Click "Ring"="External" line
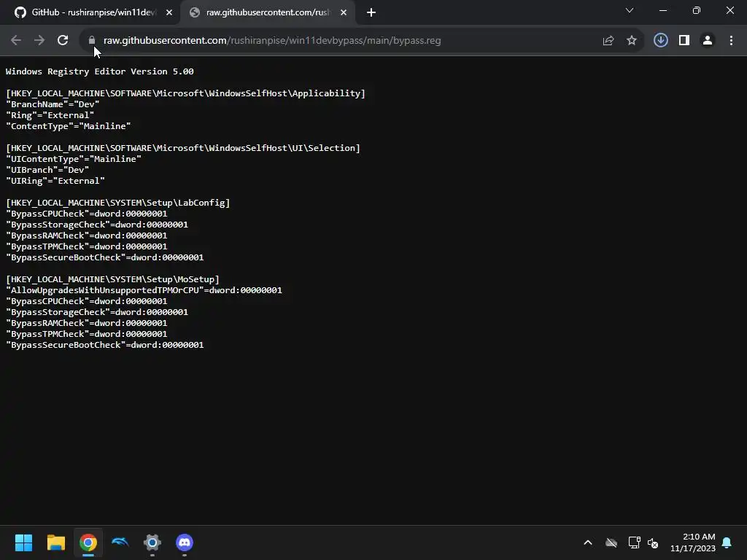Image resolution: width=747 pixels, height=560 pixels. pyautogui.click(x=50, y=115)
